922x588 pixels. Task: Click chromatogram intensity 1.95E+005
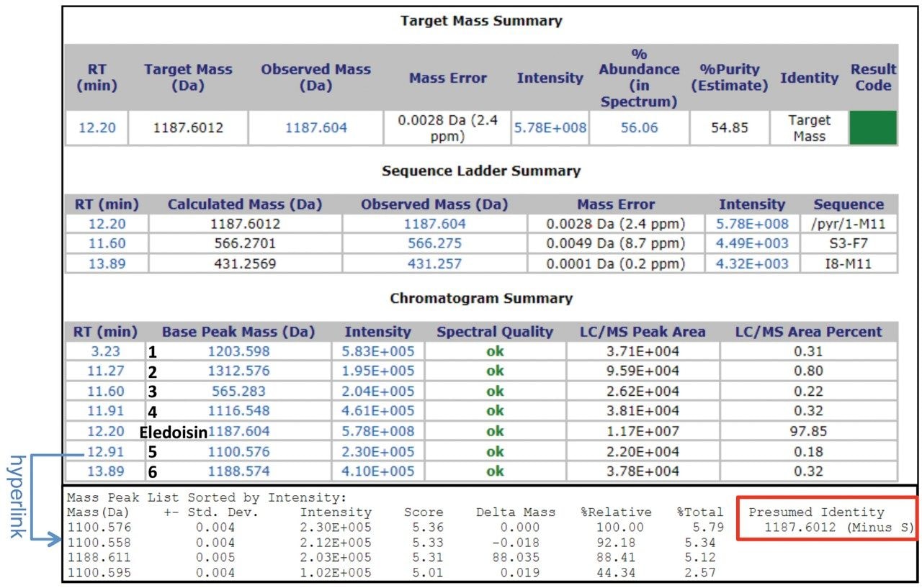coord(377,371)
